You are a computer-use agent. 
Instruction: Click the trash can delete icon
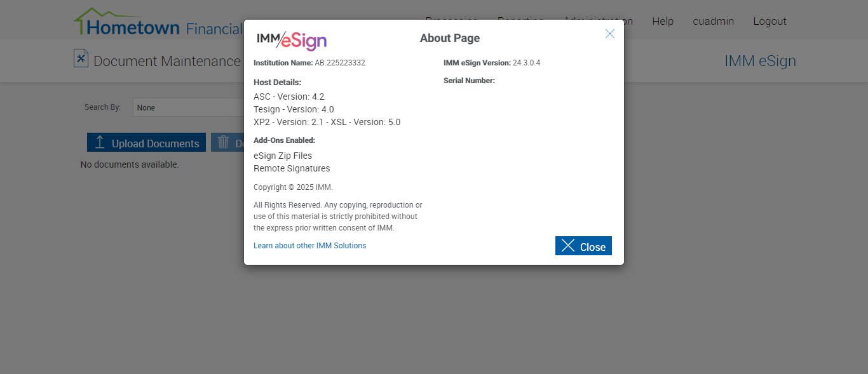click(224, 142)
